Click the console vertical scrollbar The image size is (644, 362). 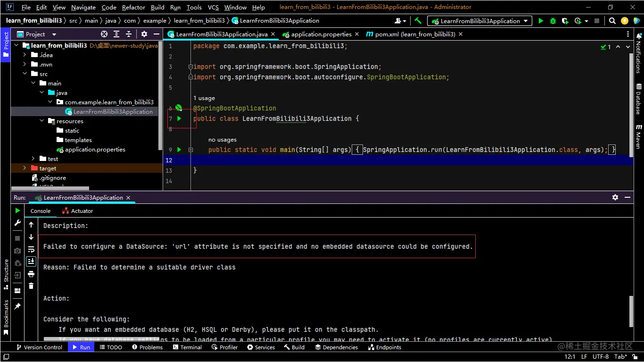pos(631,311)
